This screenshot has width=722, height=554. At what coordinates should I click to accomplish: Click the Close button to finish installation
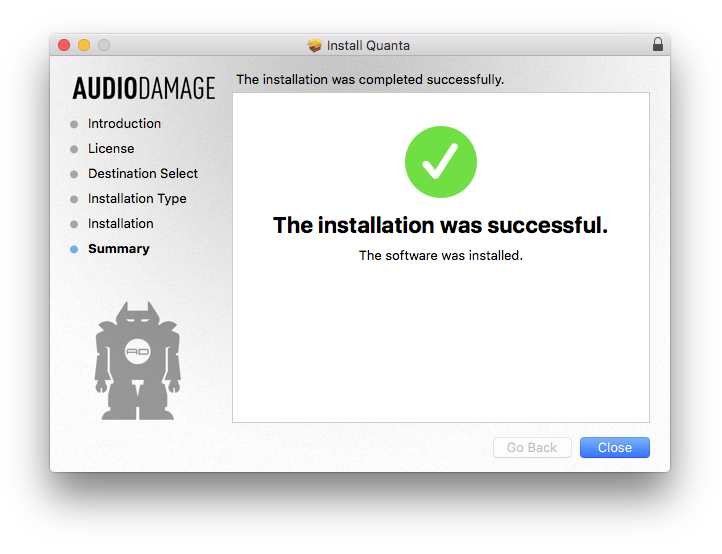click(614, 447)
